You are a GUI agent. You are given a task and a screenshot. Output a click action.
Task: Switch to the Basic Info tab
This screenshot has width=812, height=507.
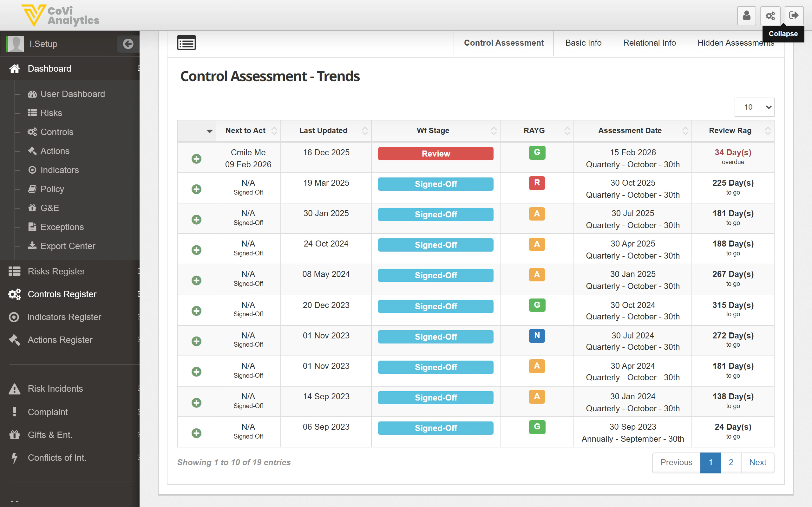[583, 42]
